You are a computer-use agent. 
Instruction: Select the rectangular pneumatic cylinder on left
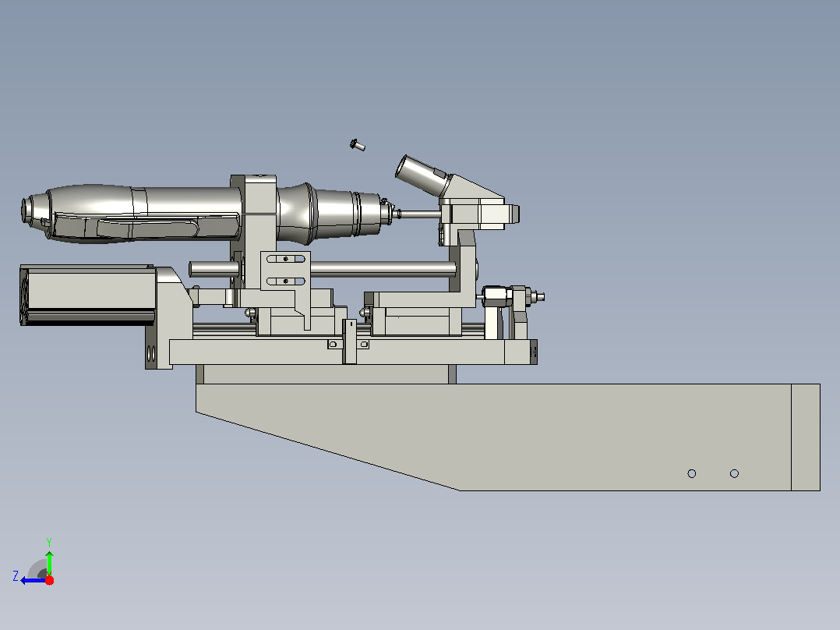point(88,295)
